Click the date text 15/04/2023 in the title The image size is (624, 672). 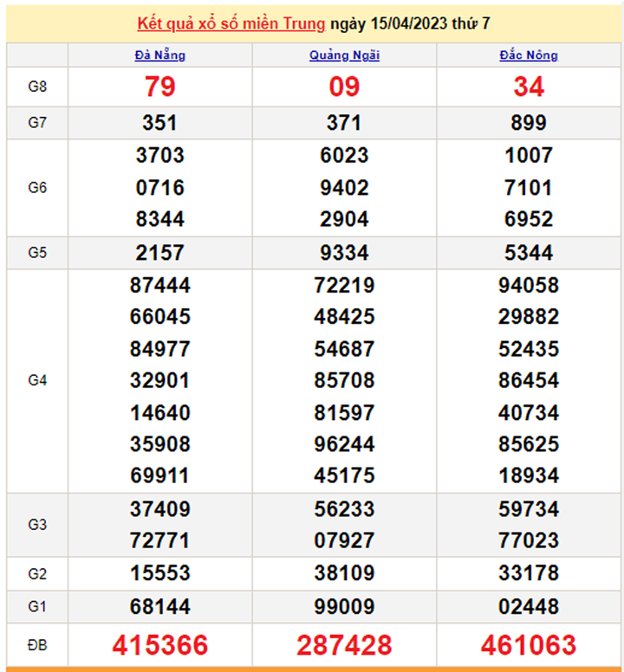point(406,23)
